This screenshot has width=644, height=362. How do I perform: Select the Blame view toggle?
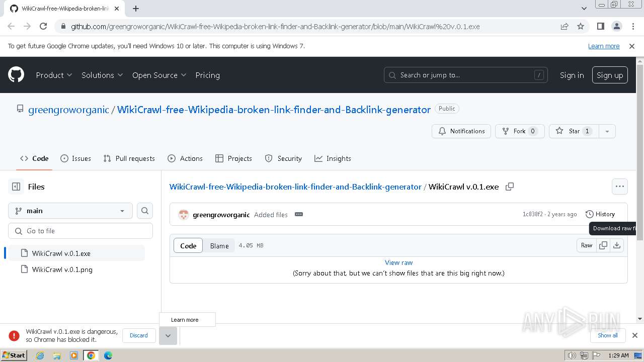pos(219,246)
